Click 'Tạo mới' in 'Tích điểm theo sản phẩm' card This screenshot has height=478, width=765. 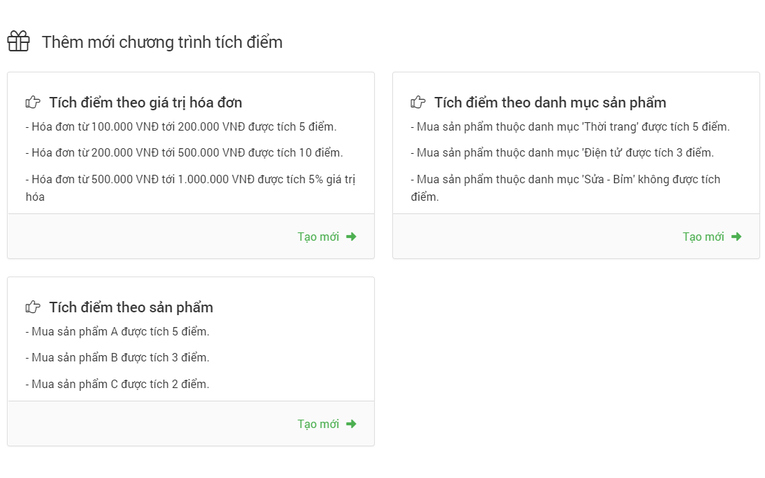click(x=318, y=424)
